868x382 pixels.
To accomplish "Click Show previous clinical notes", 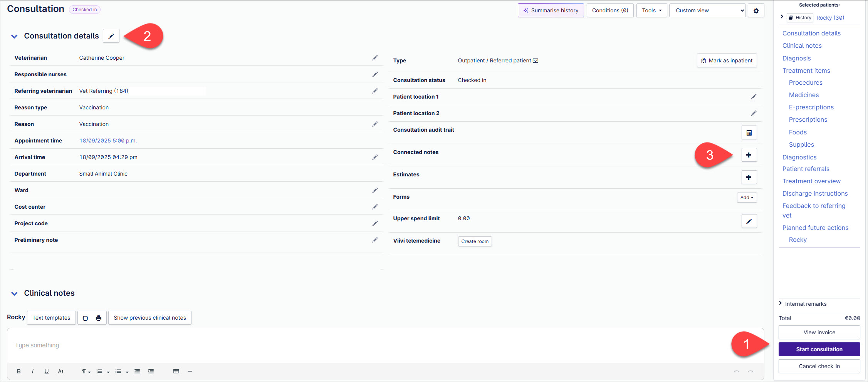I will (x=149, y=318).
